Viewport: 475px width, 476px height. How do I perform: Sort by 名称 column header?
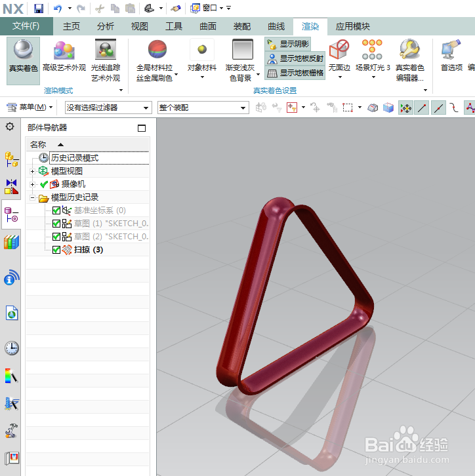(88, 145)
